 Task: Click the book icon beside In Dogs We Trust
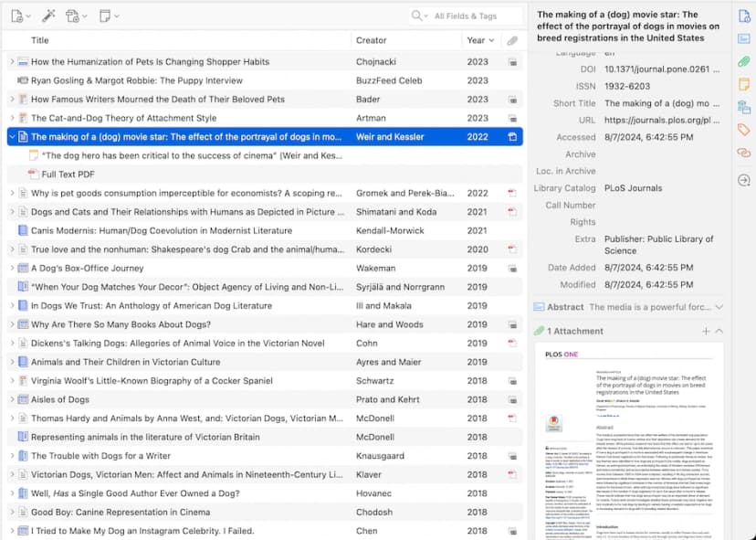(x=23, y=305)
